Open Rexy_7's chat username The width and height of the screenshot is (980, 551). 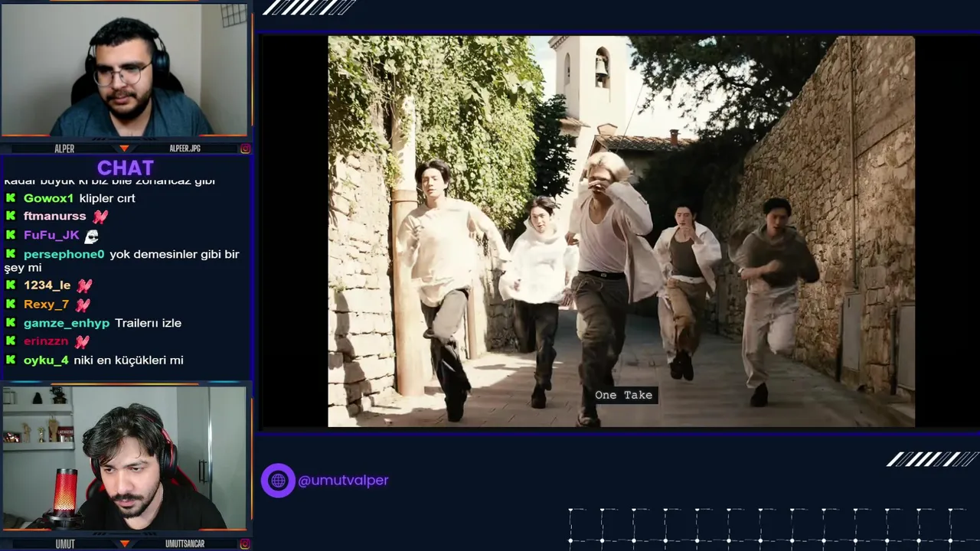pos(46,305)
